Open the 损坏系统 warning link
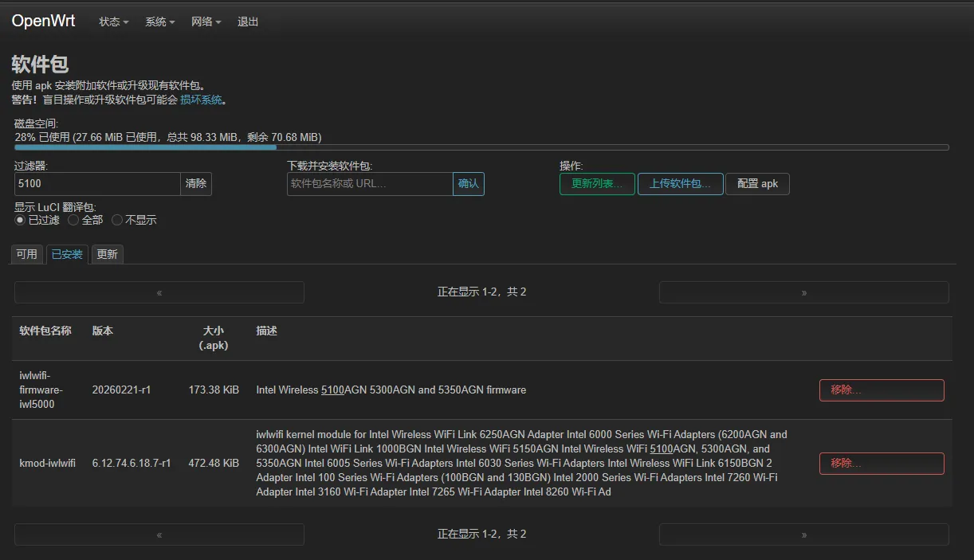 coord(201,100)
